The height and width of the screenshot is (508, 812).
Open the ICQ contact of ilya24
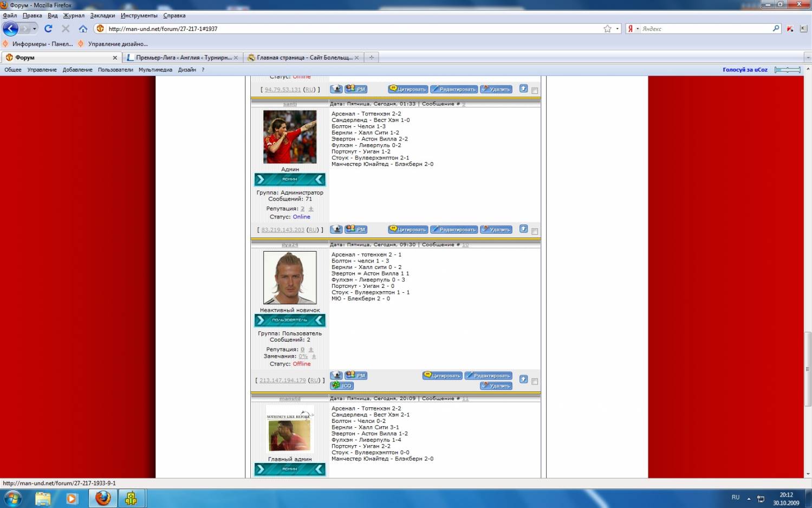click(x=342, y=385)
